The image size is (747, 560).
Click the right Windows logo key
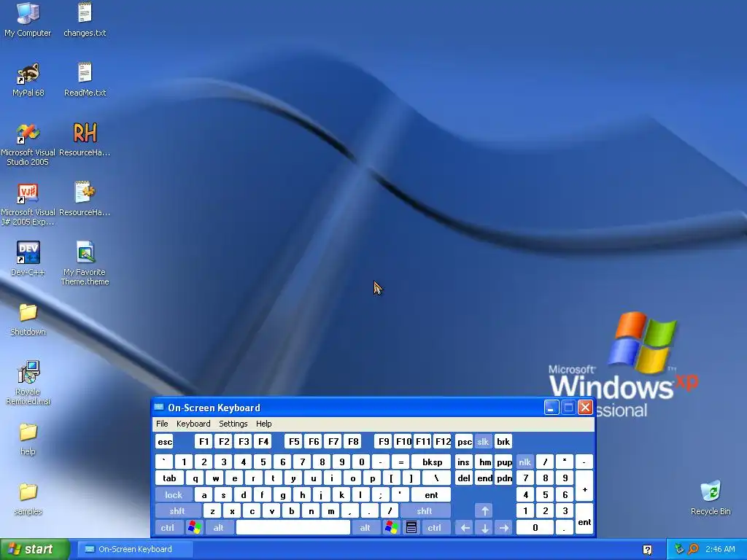click(x=391, y=528)
